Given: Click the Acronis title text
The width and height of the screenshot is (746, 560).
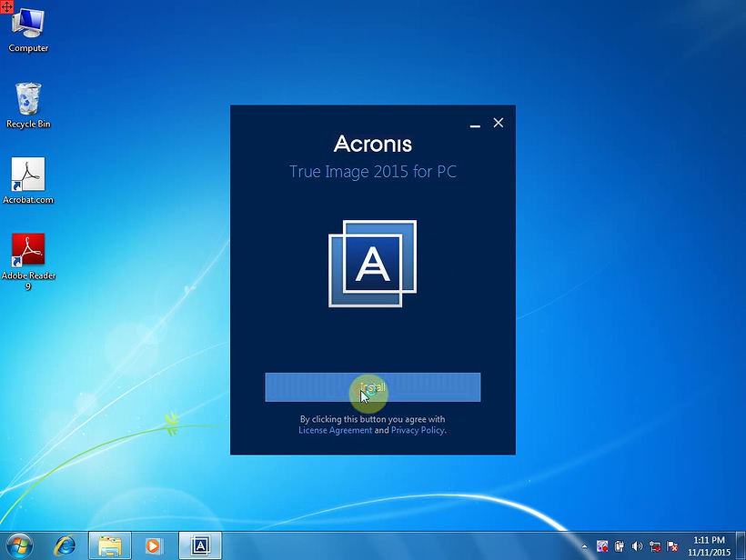Looking at the screenshot, I should coord(372,144).
